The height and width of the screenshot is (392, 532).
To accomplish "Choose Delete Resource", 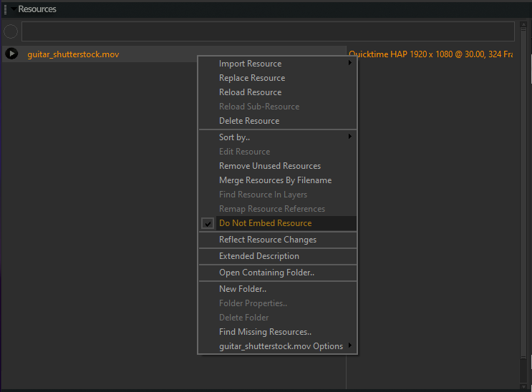I will 278,120.
